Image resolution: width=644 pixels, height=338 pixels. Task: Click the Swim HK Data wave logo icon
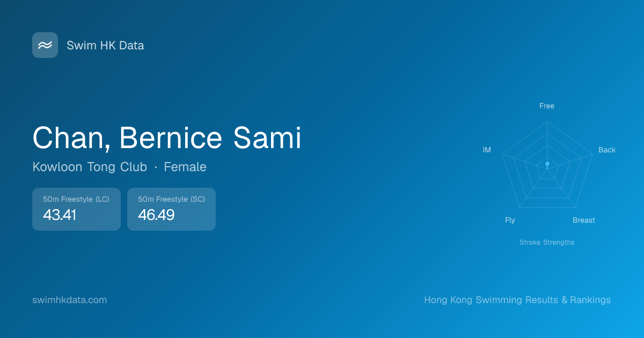click(x=45, y=45)
